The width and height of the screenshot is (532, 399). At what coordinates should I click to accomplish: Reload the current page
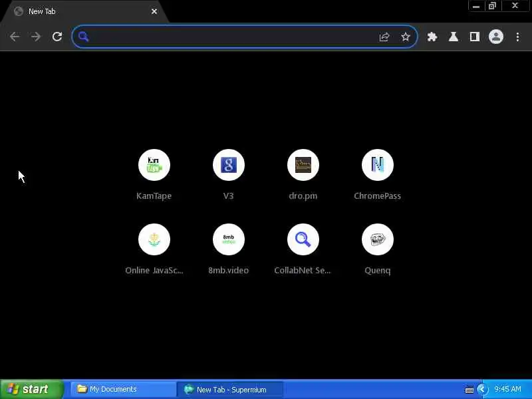pyautogui.click(x=57, y=37)
